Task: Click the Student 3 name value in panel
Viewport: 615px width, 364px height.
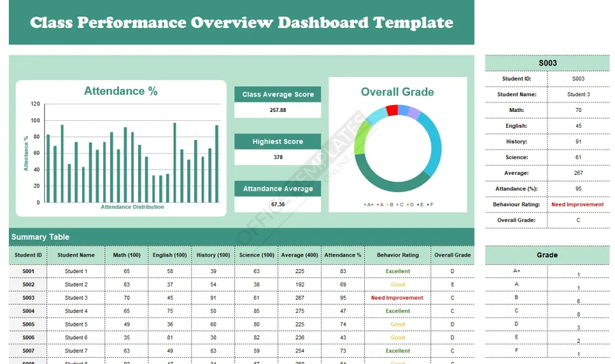Action: (x=578, y=94)
